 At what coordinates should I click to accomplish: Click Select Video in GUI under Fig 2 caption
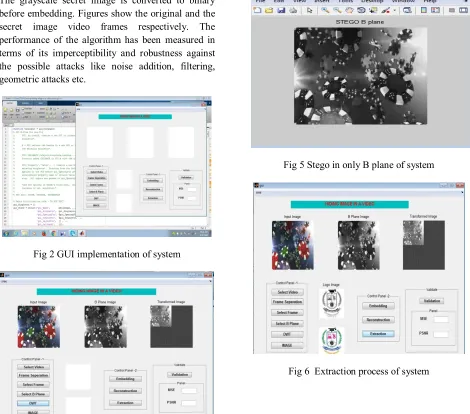coord(33,367)
